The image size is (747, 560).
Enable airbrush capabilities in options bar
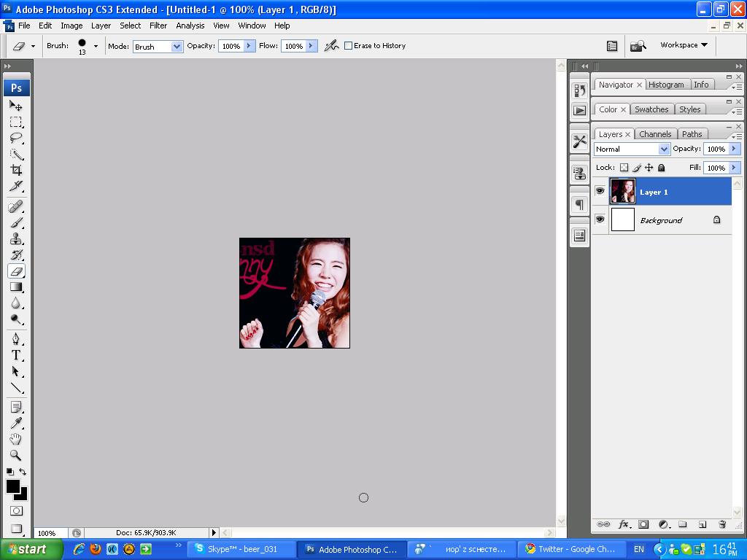click(332, 46)
